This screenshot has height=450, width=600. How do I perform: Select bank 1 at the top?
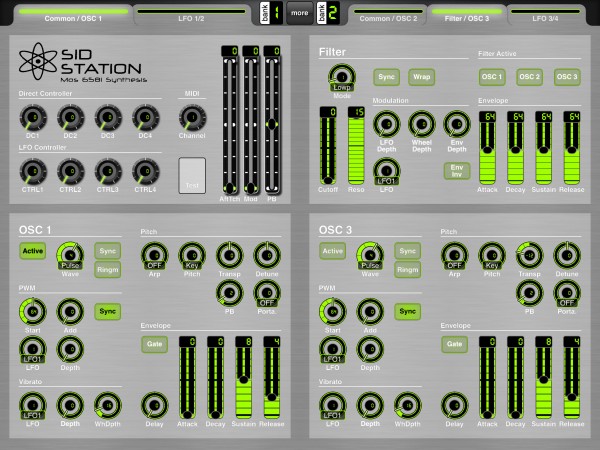tap(271, 13)
